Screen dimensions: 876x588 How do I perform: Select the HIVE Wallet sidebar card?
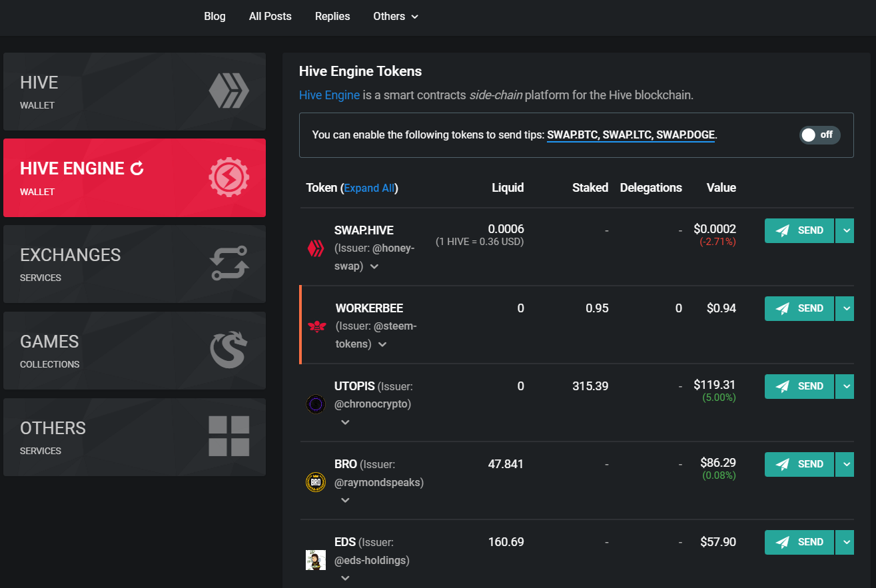[135, 91]
